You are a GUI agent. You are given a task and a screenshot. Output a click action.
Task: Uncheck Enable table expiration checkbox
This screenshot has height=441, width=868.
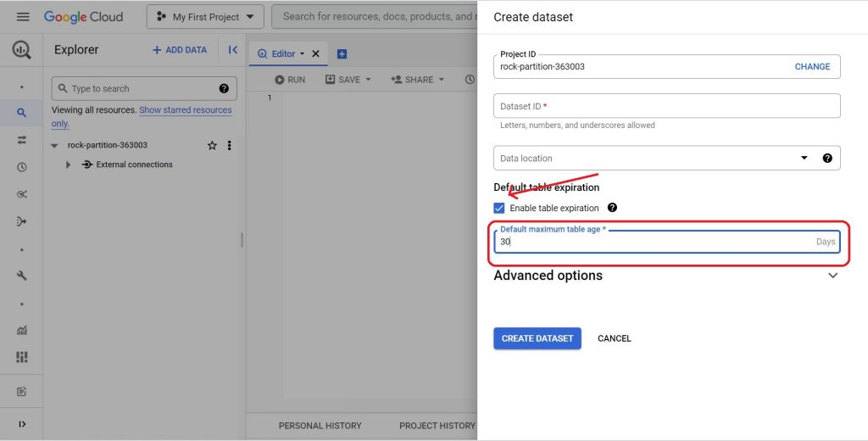point(498,209)
